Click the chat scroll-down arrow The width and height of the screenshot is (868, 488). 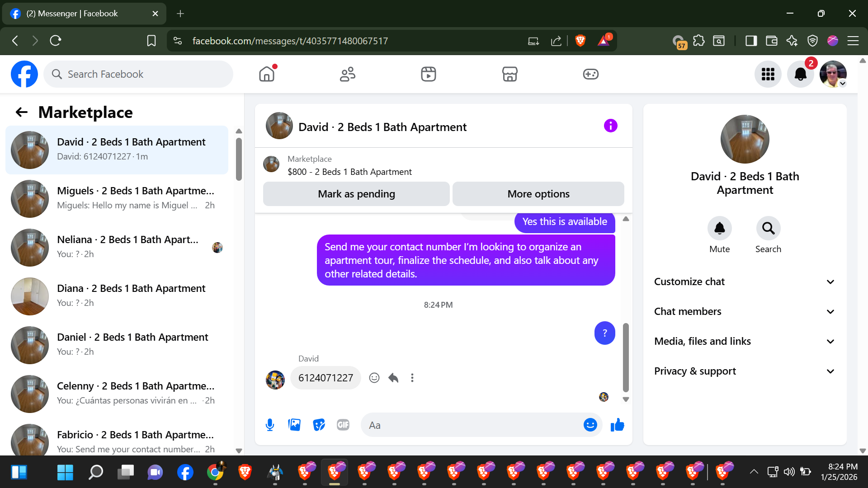[x=626, y=399]
